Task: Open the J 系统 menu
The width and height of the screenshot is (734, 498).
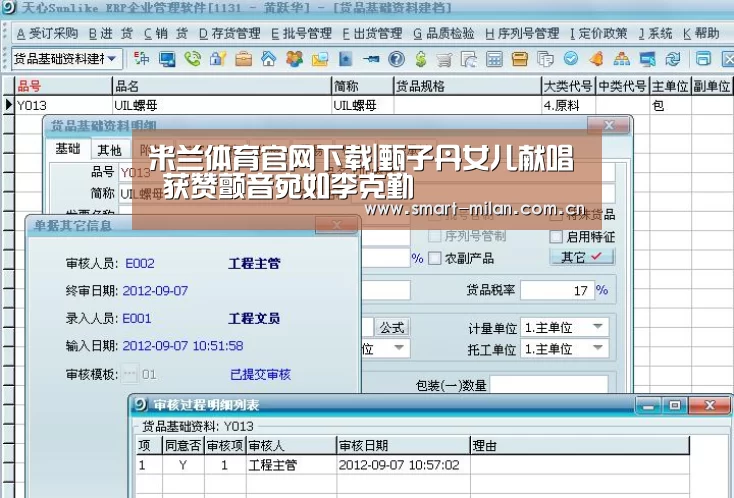Action: coord(656,34)
